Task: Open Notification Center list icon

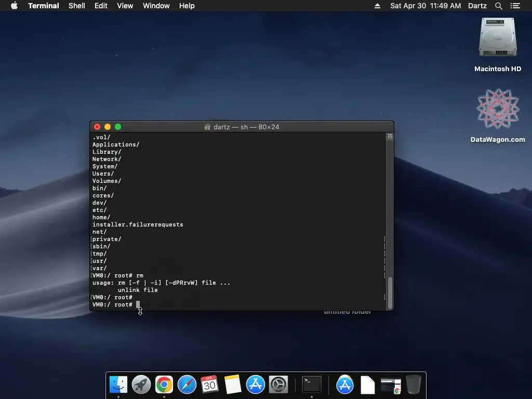Action: [x=515, y=6]
